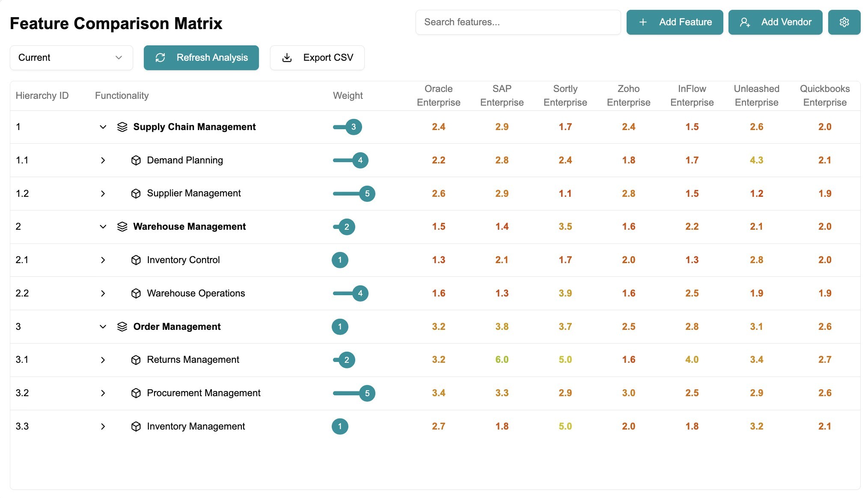
Task: Click the layers icon beside Order Management
Action: pos(122,327)
